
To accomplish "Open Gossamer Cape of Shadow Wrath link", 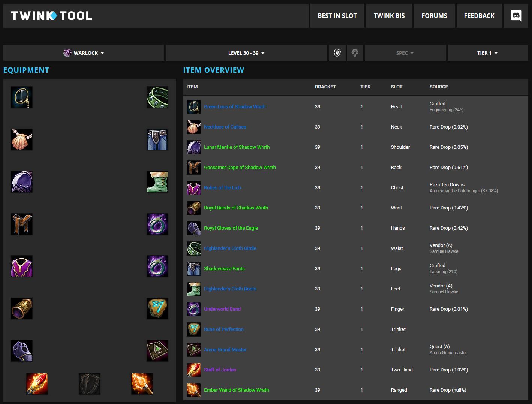I will click(x=240, y=168).
